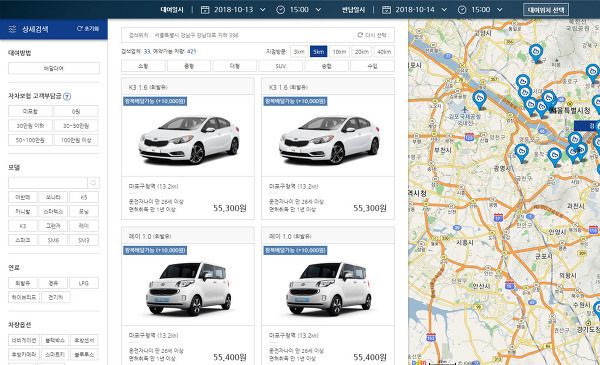600x365 pixels.
Task: Enable the 스마트키 vehicle option
Action: coord(55,355)
